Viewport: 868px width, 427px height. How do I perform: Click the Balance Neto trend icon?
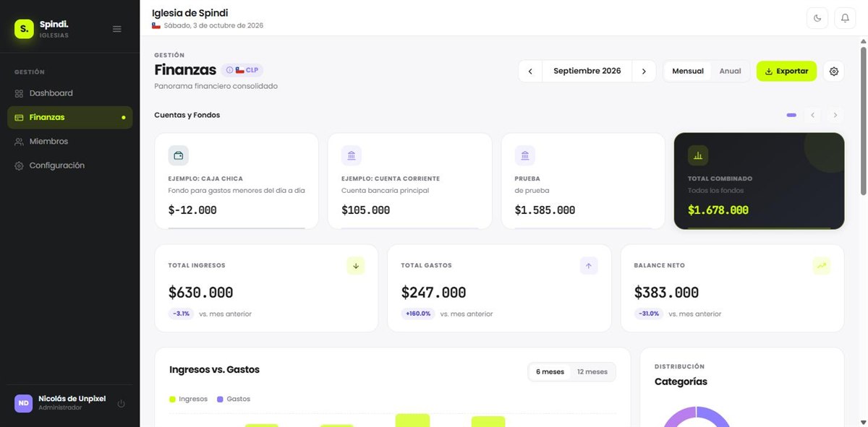[x=822, y=266]
